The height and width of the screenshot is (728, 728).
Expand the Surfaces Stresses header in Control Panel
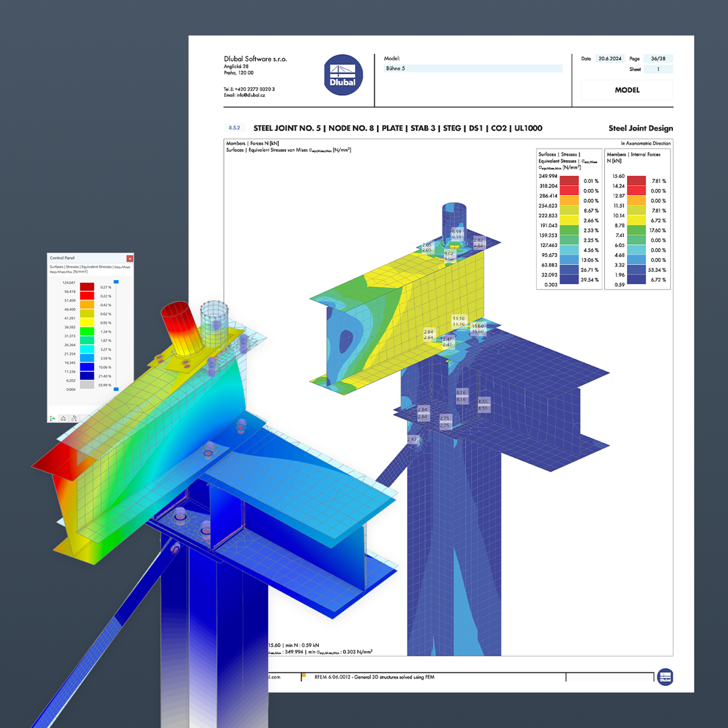[x=88, y=267]
